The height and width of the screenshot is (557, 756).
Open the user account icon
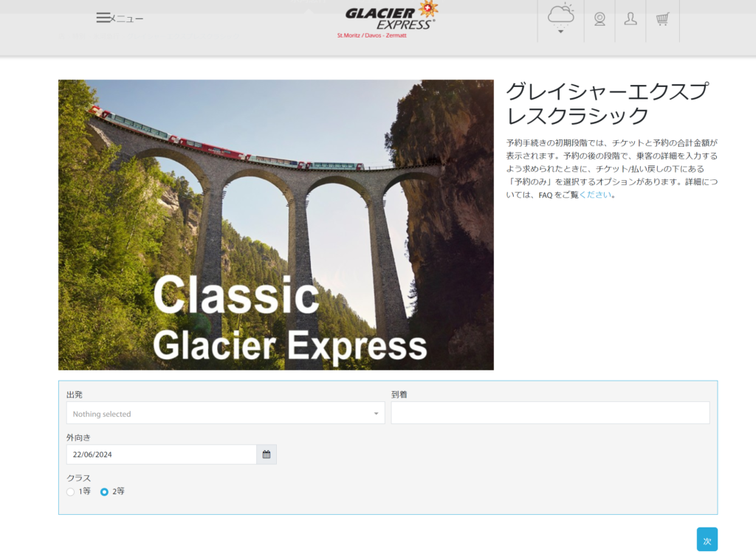point(630,19)
